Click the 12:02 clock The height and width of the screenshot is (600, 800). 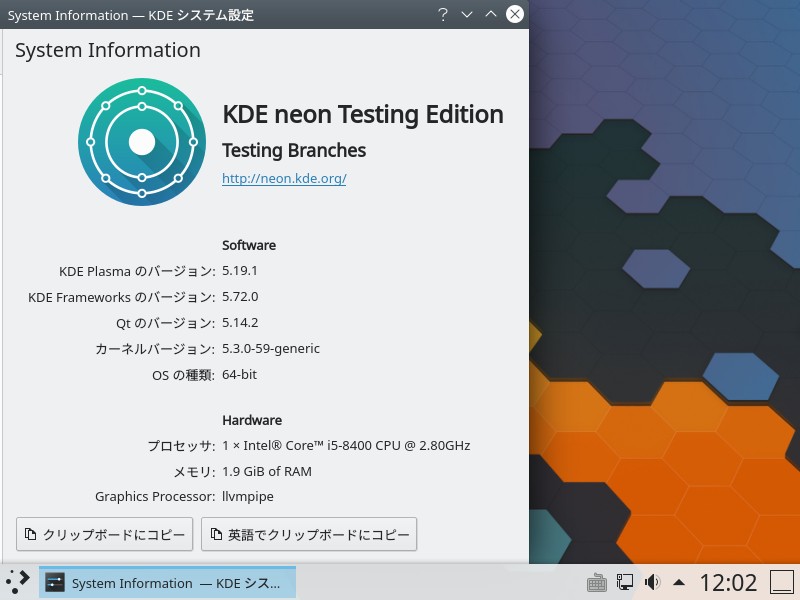click(x=729, y=582)
